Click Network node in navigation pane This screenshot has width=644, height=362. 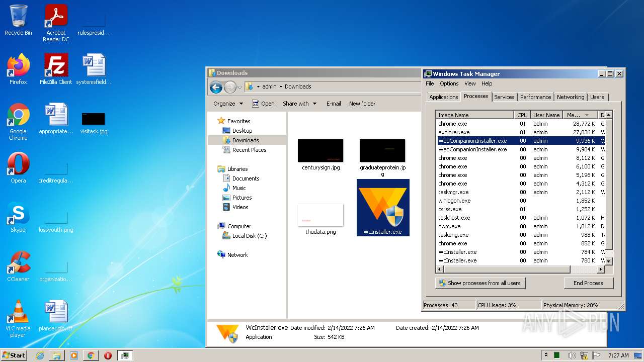tap(237, 255)
